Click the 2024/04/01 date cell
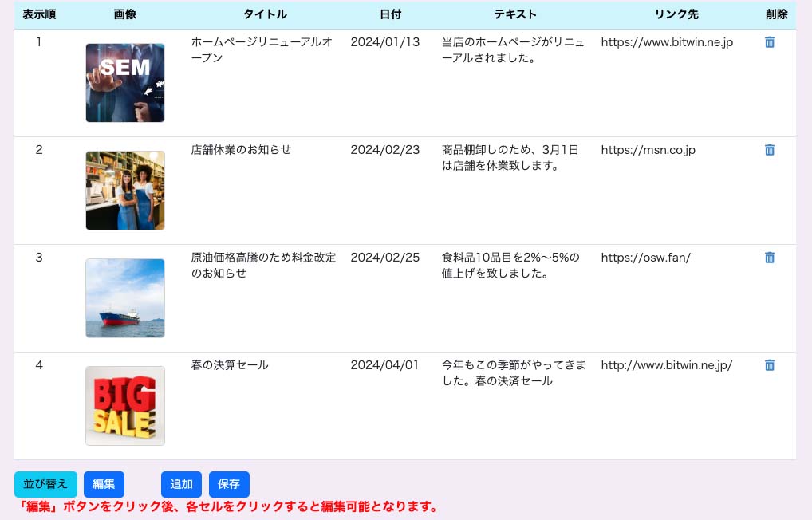This screenshot has height=520, width=812. (x=384, y=365)
